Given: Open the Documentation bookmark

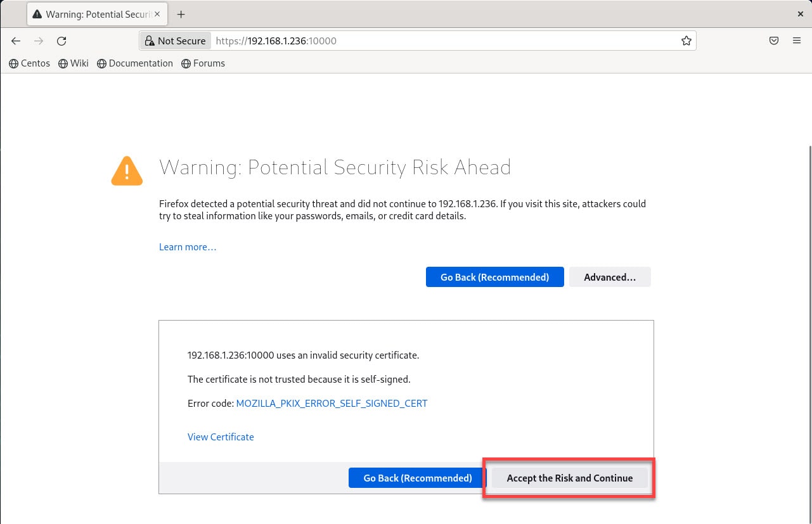Looking at the screenshot, I should coord(135,63).
